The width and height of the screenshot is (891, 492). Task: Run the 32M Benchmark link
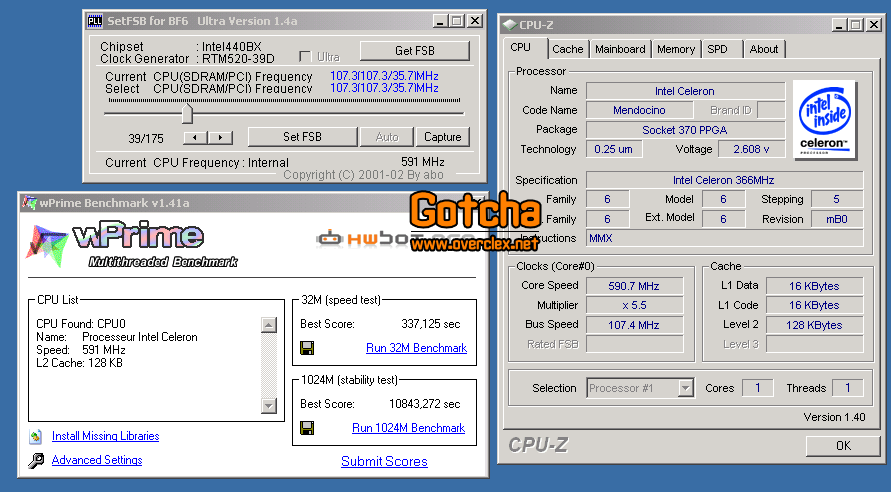[x=417, y=348]
